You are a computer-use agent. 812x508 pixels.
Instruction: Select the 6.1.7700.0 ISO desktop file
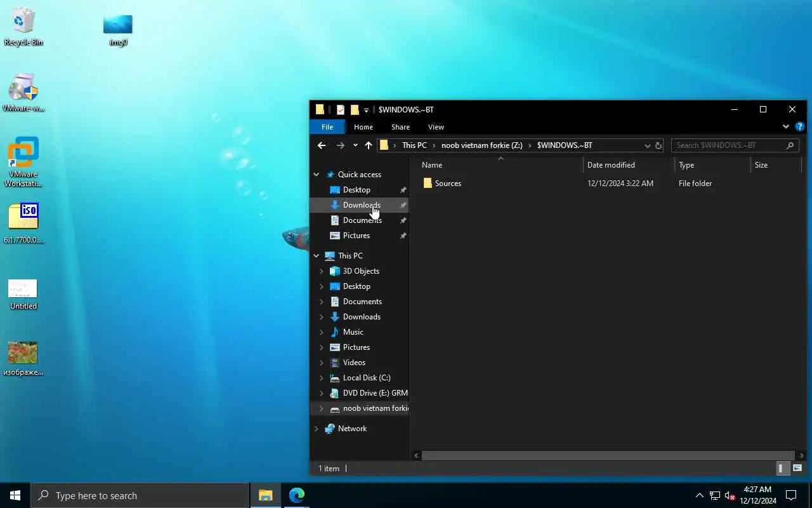(x=23, y=224)
